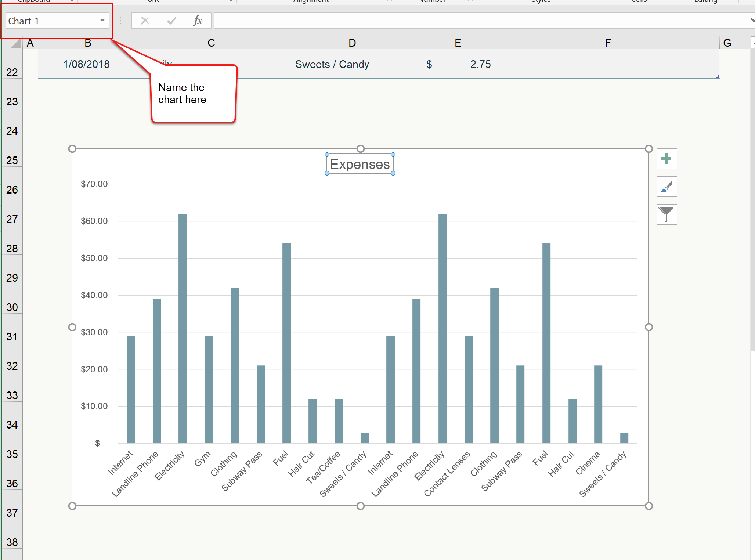Click the Enter checkmark in formula bar
This screenshot has width=755, height=560.
point(171,21)
